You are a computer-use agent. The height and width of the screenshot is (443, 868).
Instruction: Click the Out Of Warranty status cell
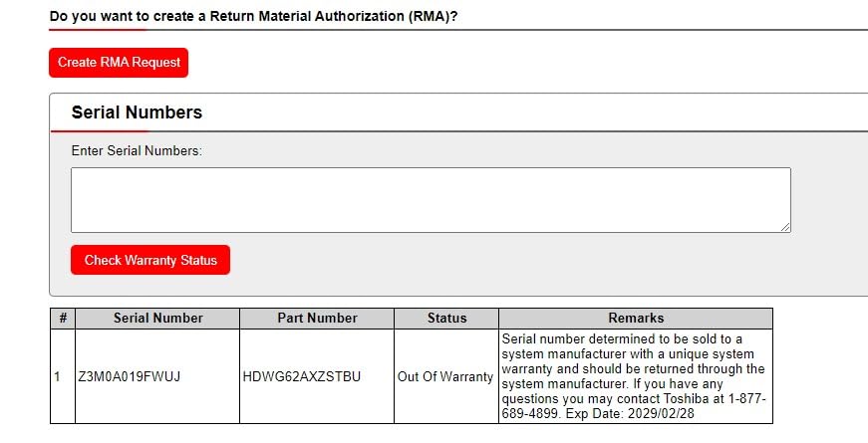(x=445, y=377)
